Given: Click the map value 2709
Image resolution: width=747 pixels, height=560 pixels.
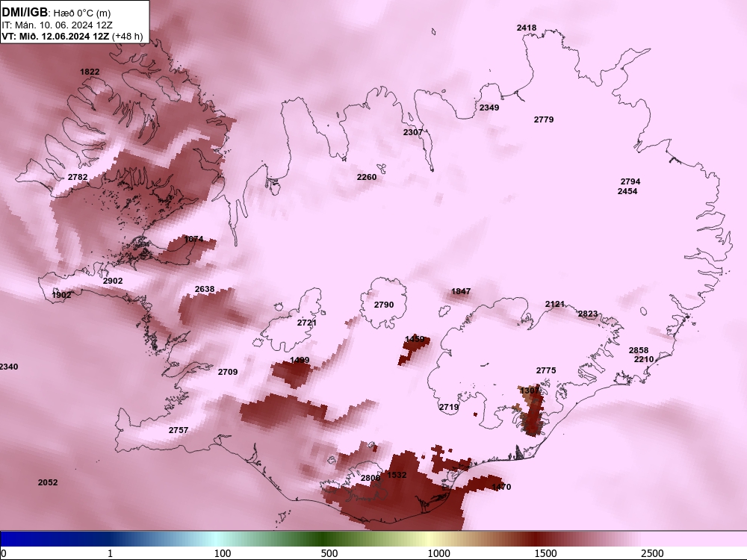Looking at the screenshot, I should click(x=228, y=372).
